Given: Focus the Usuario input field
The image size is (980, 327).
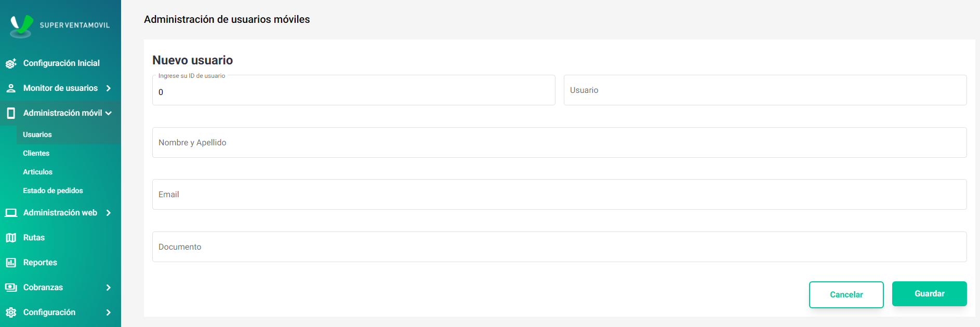Looking at the screenshot, I should tap(765, 90).
